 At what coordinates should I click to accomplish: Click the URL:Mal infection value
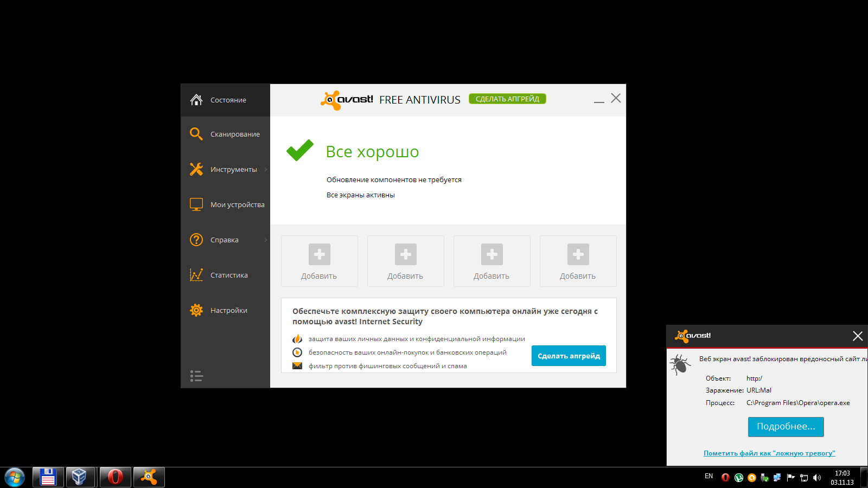pos(759,390)
